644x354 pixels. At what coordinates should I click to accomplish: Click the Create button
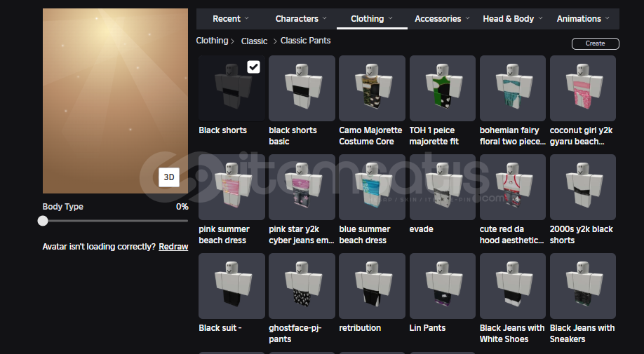pyautogui.click(x=595, y=43)
